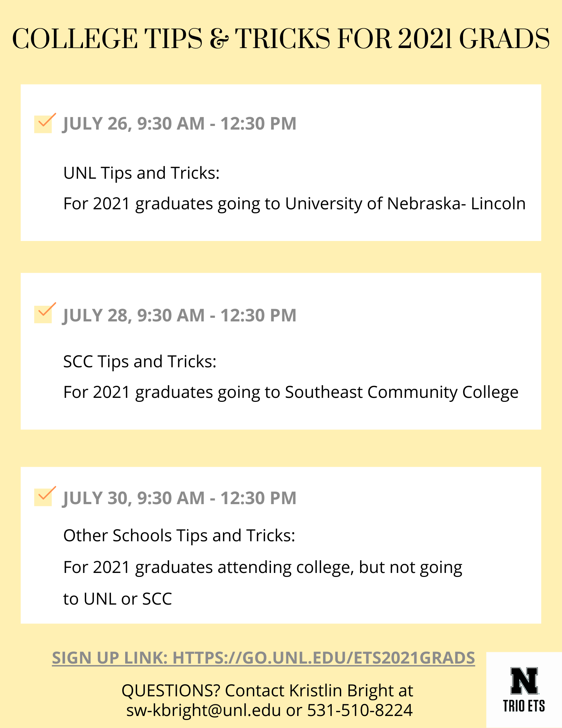Open the ETS2021GRADS sign up link
Viewport: 562px width, 728px height.
[263, 658]
